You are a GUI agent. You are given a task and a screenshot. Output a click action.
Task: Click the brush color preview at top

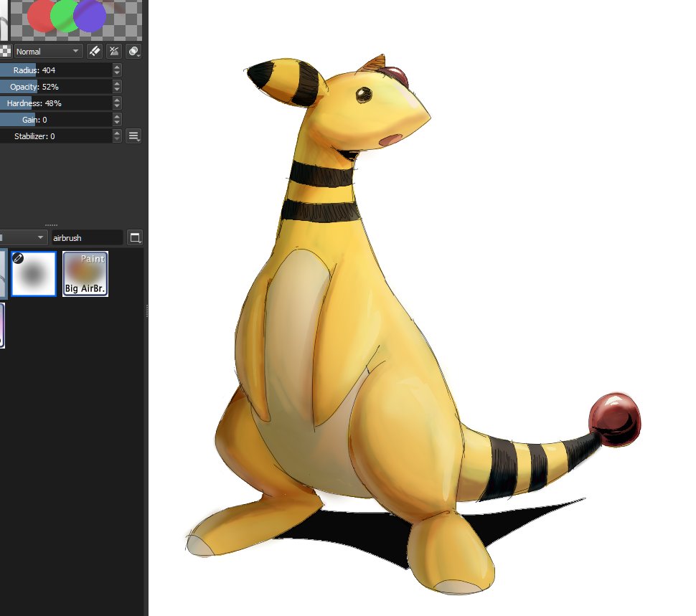pyautogui.click(x=76, y=19)
